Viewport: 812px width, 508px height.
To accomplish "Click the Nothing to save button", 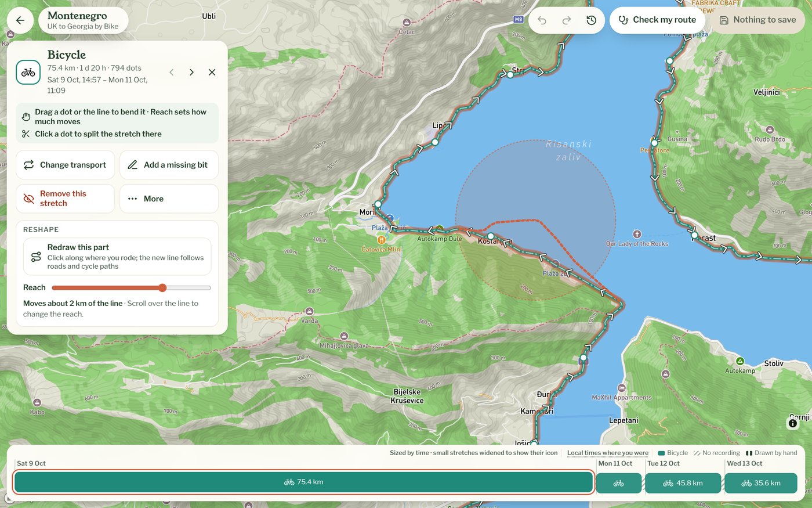I will [x=757, y=20].
